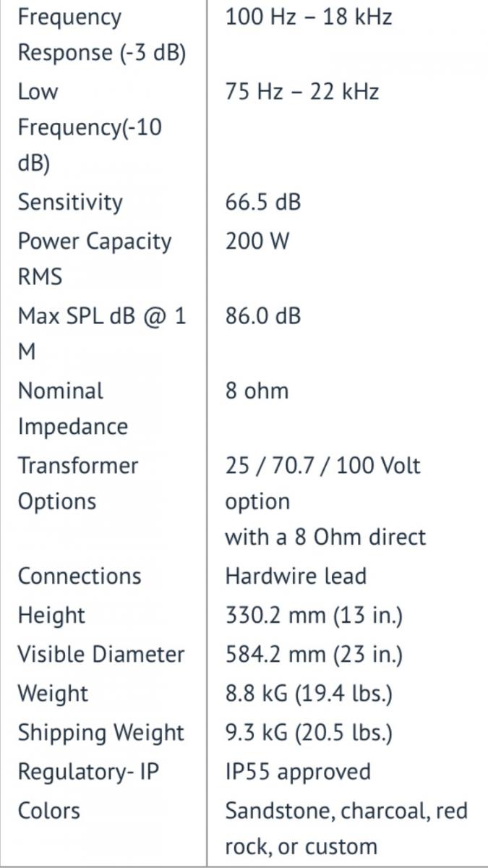The width and height of the screenshot is (488, 868).
Task: Select the 330.2 mm (13 in.) height value
Action: pos(314,616)
